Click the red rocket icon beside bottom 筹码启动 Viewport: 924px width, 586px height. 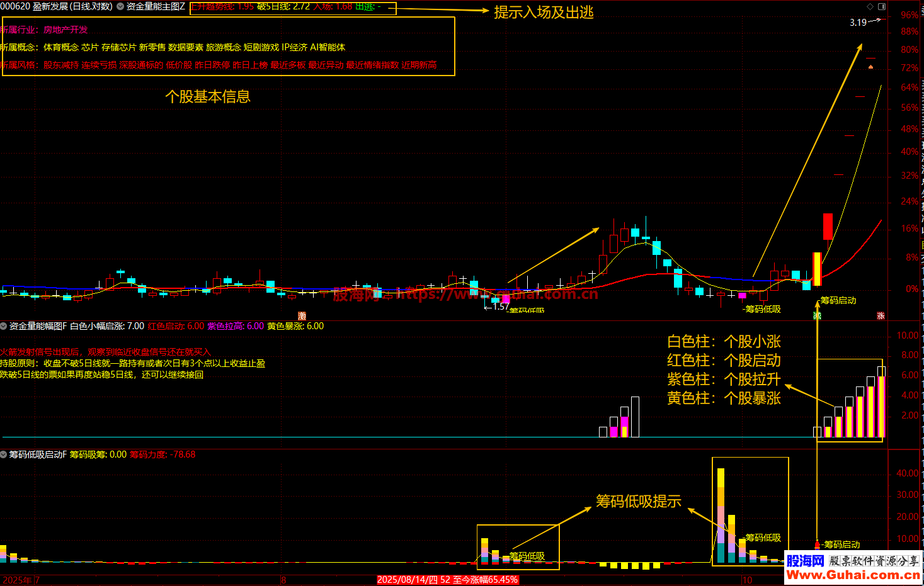coord(818,544)
